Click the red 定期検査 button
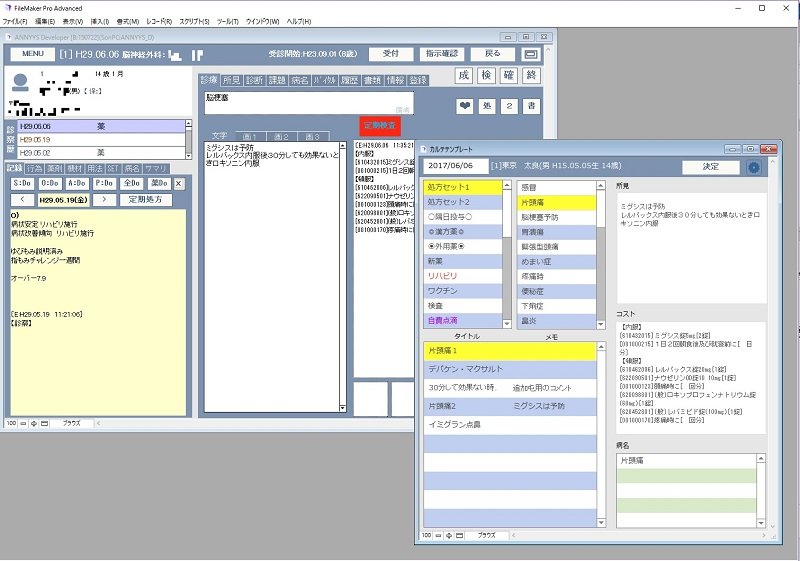The image size is (800, 561). click(380, 125)
